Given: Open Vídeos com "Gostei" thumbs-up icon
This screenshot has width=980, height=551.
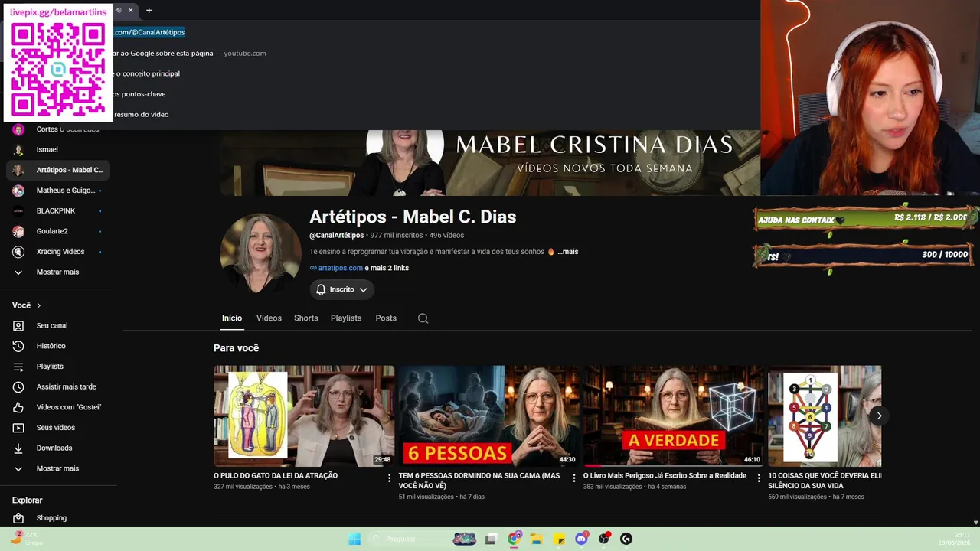Looking at the screenshot, I should [18, 407].
